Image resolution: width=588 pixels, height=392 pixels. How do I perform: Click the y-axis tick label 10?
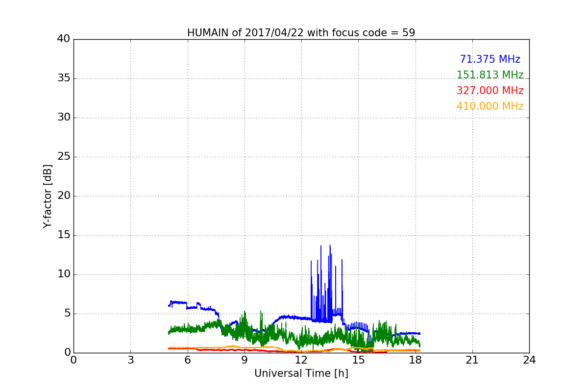click(x=64, y=274)
